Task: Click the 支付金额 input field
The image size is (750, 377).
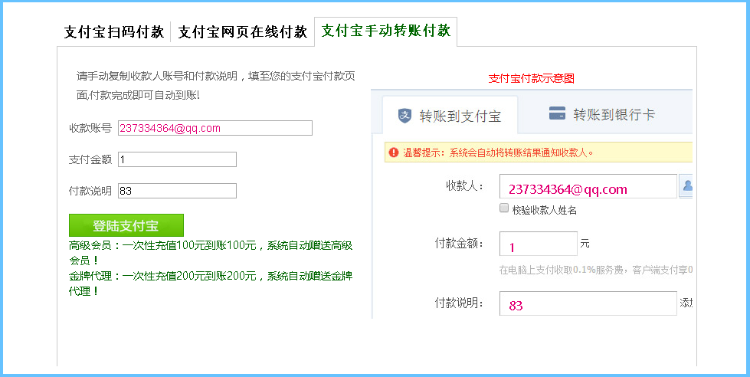Action: point(177,159)
